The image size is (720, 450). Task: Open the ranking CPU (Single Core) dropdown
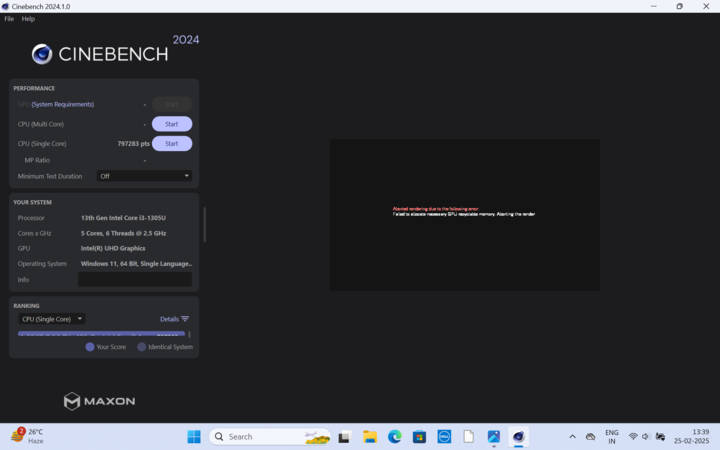(x=52, y=319)
